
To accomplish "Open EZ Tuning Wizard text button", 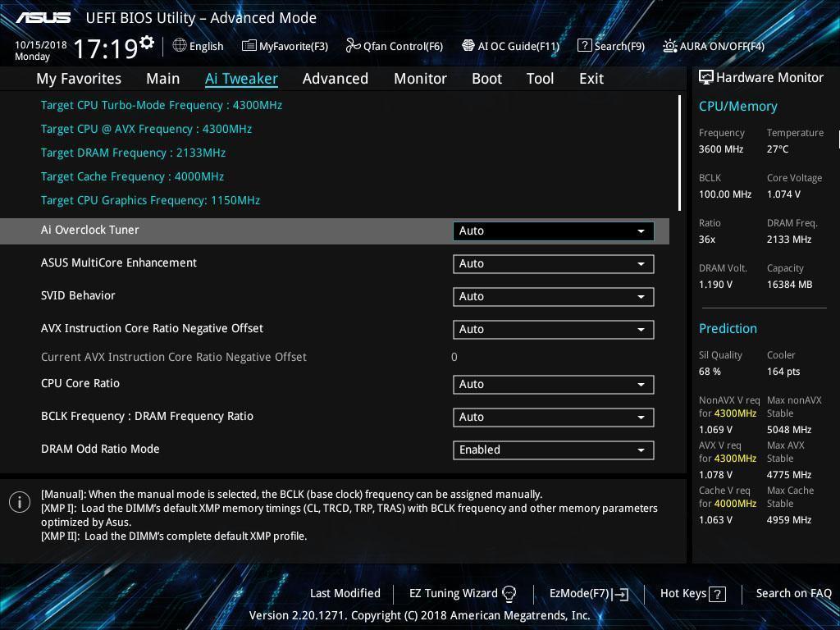I will click(453, 593).
